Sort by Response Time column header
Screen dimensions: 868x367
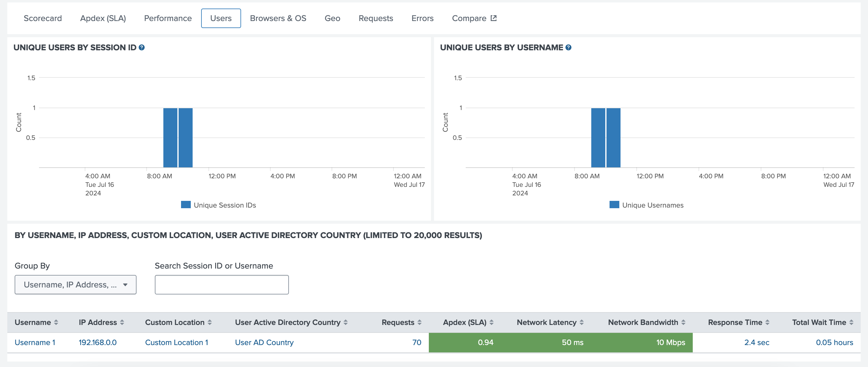click(735, 322)
